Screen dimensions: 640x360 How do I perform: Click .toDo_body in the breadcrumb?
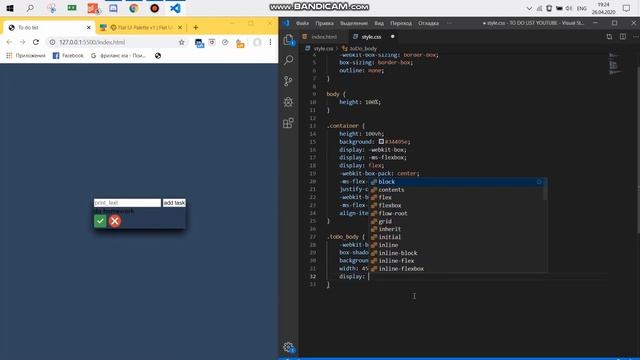pos(363,49)
